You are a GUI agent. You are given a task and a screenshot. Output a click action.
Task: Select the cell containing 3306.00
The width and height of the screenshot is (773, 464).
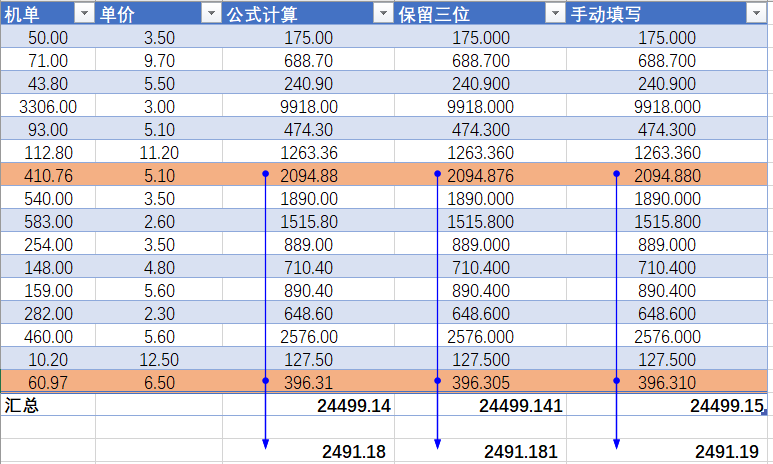[48, 107]
